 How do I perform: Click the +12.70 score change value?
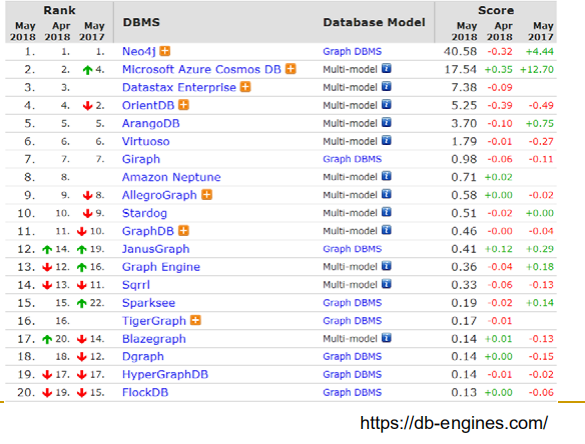pos(536,69)
